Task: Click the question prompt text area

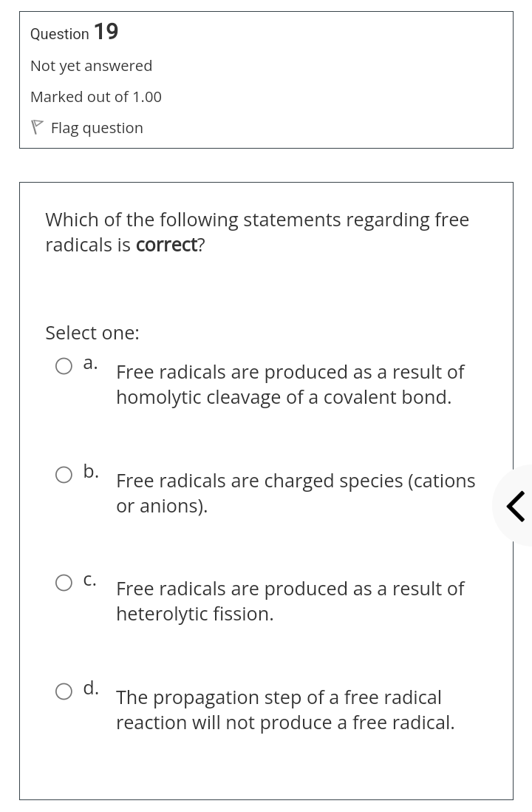Action: (x=257, y=231)
